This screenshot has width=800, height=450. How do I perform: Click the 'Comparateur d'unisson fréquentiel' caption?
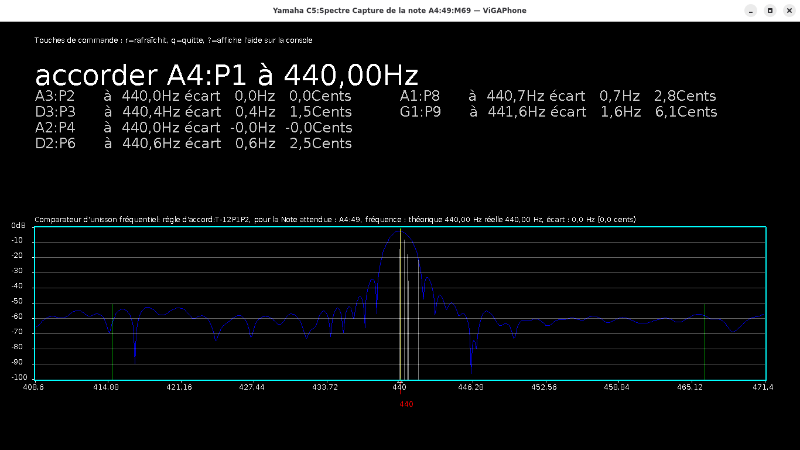click(334, 218)
